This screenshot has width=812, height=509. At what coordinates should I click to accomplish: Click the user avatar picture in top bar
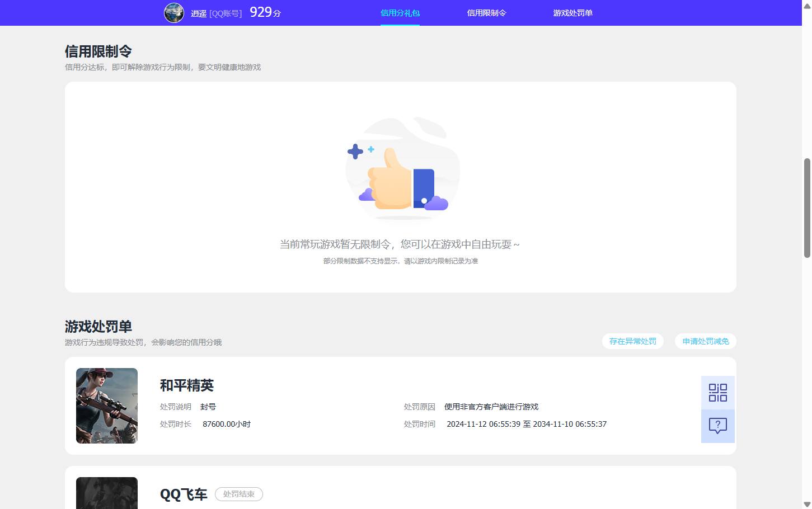174,13
